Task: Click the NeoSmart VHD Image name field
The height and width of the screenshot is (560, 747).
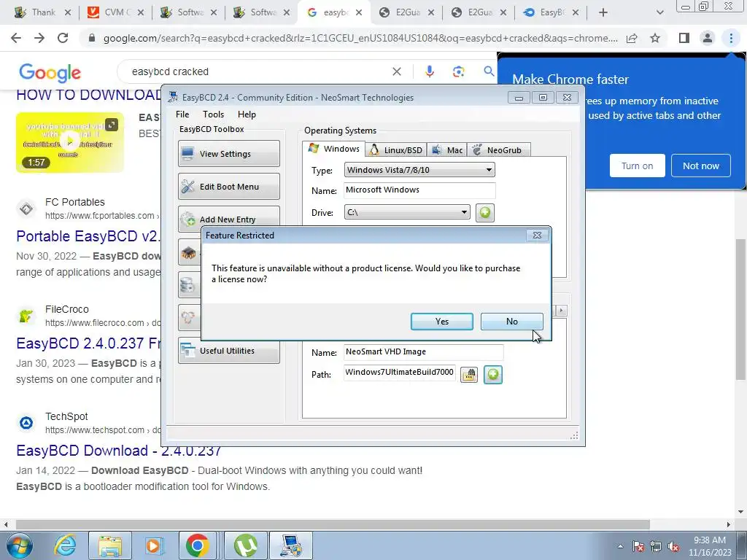Action: pos(423,352)
